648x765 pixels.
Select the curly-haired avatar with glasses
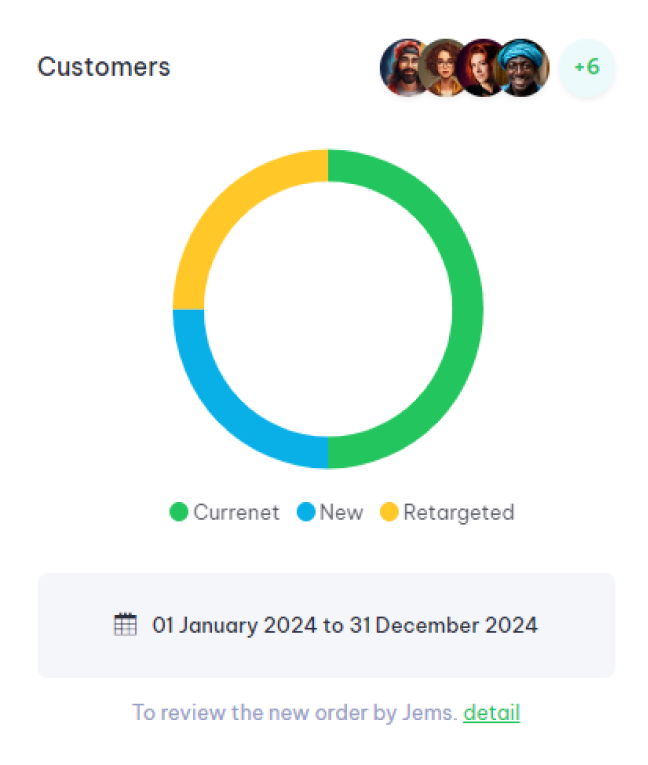tap(442, 68)
